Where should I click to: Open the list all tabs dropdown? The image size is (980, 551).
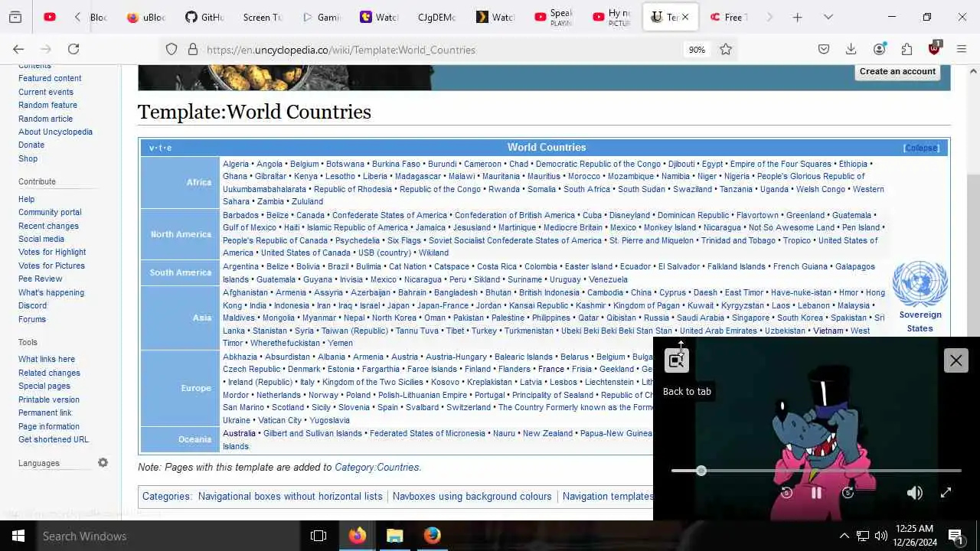point(828,17)
